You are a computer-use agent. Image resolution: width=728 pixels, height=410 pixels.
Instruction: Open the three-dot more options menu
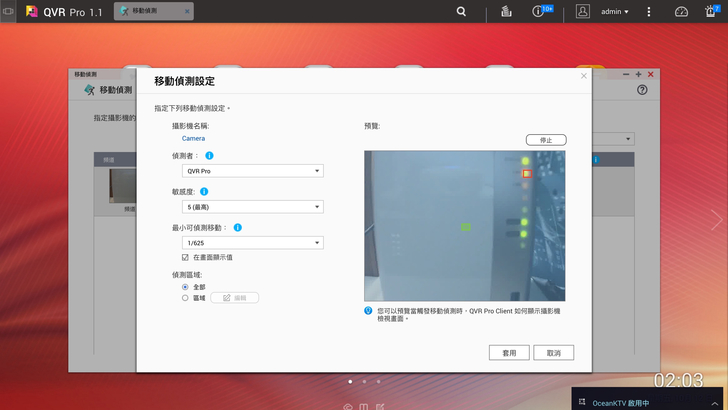coord(649,12)
